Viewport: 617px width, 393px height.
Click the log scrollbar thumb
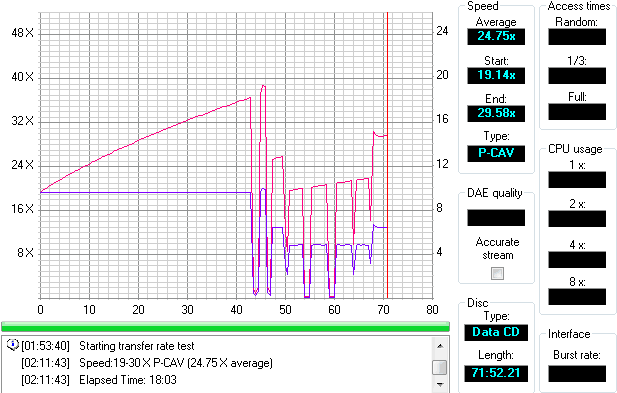point(440,367)
